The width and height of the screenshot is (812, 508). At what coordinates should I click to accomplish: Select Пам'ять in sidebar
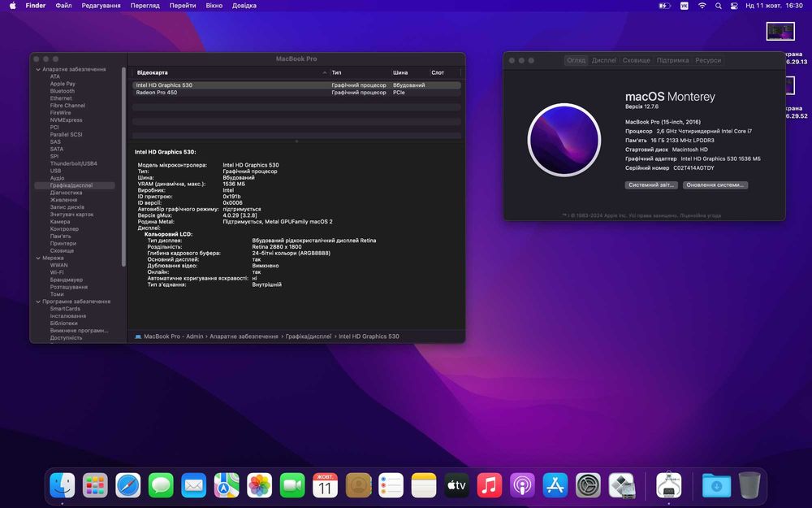(61, 236)
